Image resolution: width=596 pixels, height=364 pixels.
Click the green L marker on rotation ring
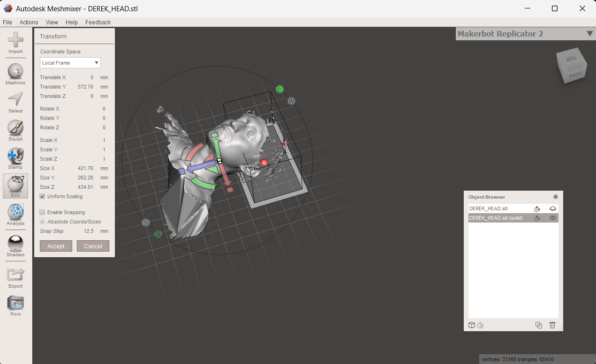pyautogui.click(x=280, y=89)
